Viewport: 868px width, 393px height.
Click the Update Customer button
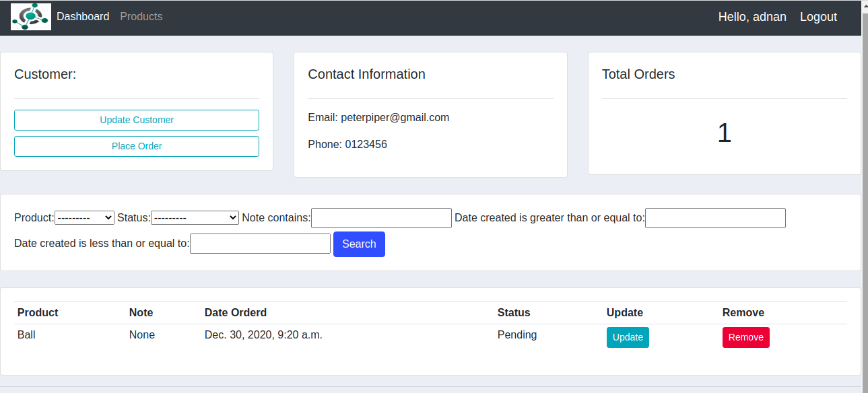click(x=136, y=119)
